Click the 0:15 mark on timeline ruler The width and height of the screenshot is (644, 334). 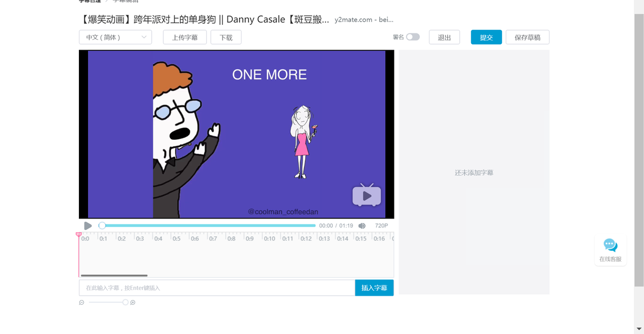(x=360, y=238)
